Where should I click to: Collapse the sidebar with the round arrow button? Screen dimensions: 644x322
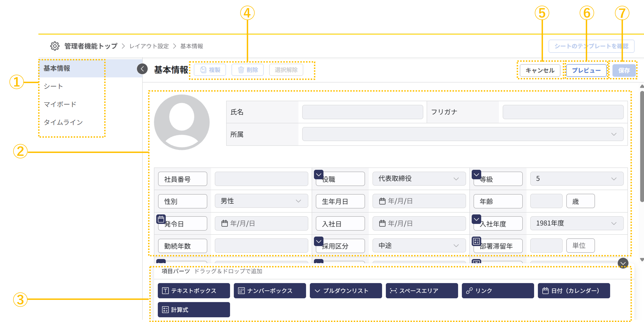[142, 69]
